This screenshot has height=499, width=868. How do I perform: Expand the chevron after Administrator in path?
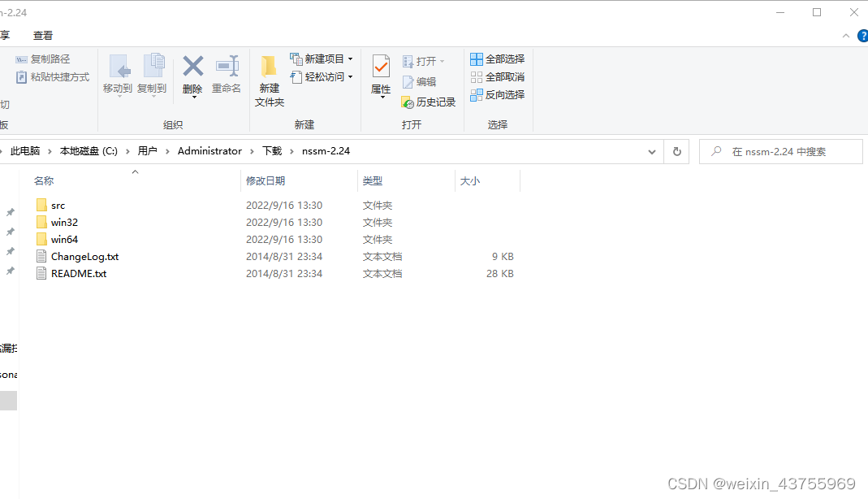(x=252, y=151)
